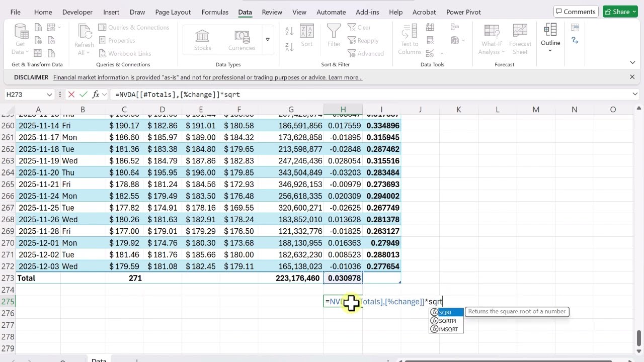The image size is (644, 362).
Task: Open Text to Columns wizard
Action: coord(410,39)
